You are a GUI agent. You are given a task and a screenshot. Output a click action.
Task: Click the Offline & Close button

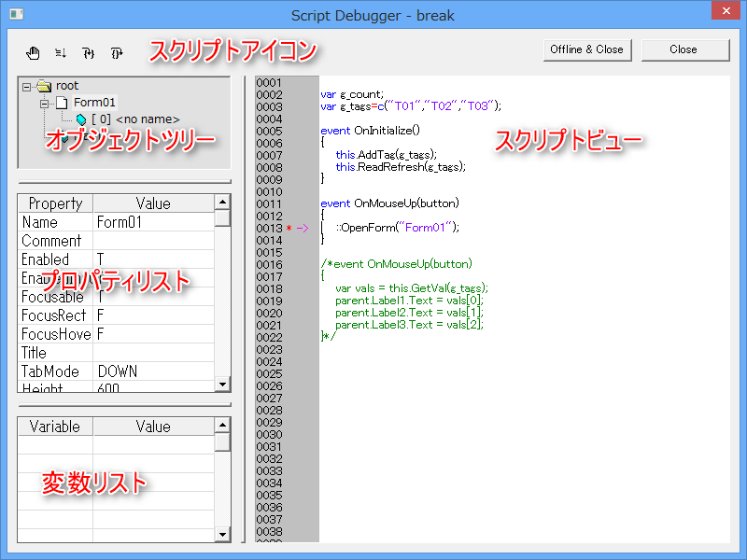[x=586, y=49]
